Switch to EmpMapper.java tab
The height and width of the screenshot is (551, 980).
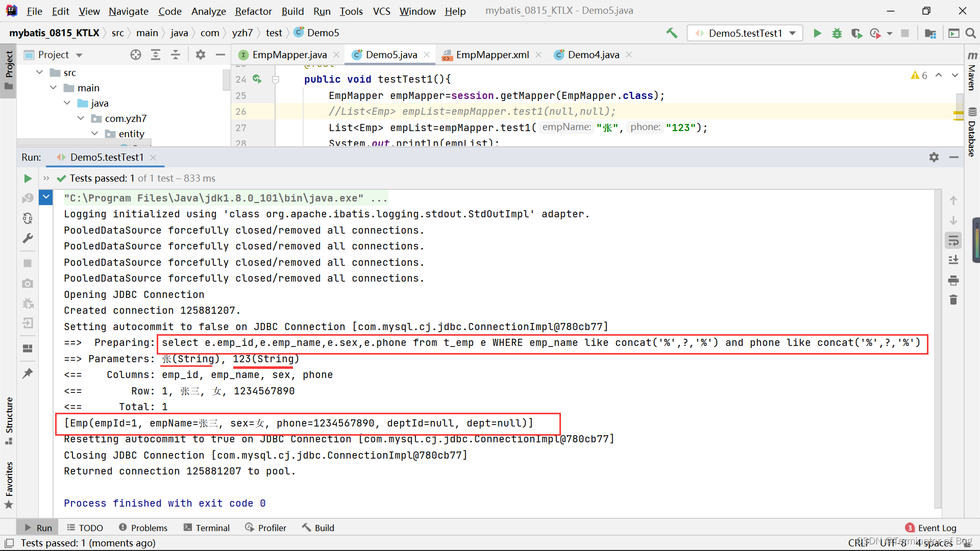tap(289, 55)
